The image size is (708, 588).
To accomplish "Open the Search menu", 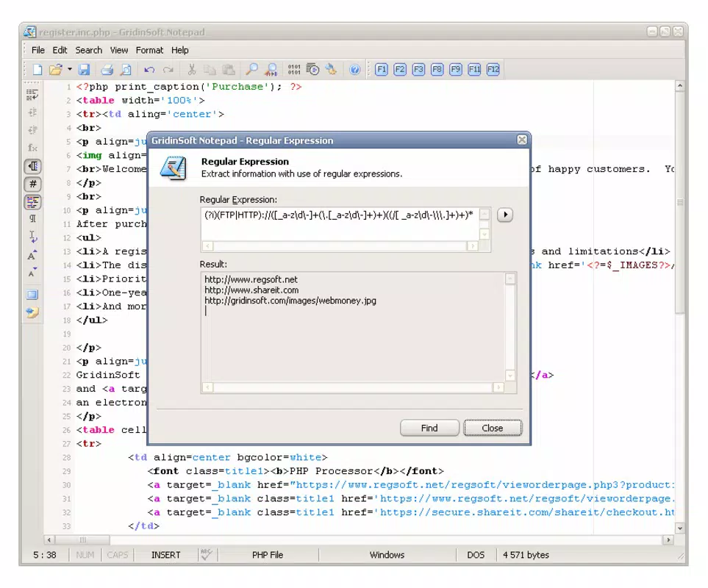I will 88,50.
